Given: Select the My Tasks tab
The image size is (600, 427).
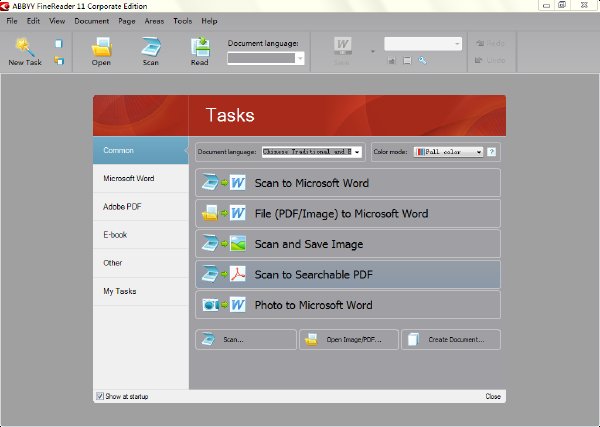Looking at the screenshot, I should click(140, 292).
